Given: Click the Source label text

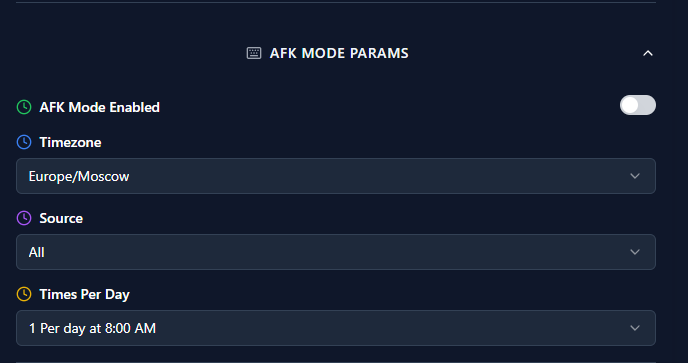Looking at the screenshot, I should pyautogui.click(x=61, y=218).
